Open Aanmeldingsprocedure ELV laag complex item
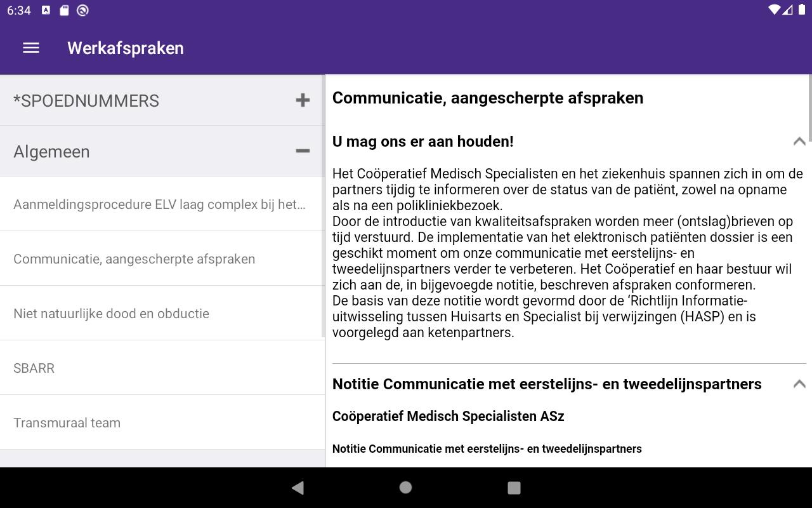Screen dimensions: 812x508 point(162,204)
